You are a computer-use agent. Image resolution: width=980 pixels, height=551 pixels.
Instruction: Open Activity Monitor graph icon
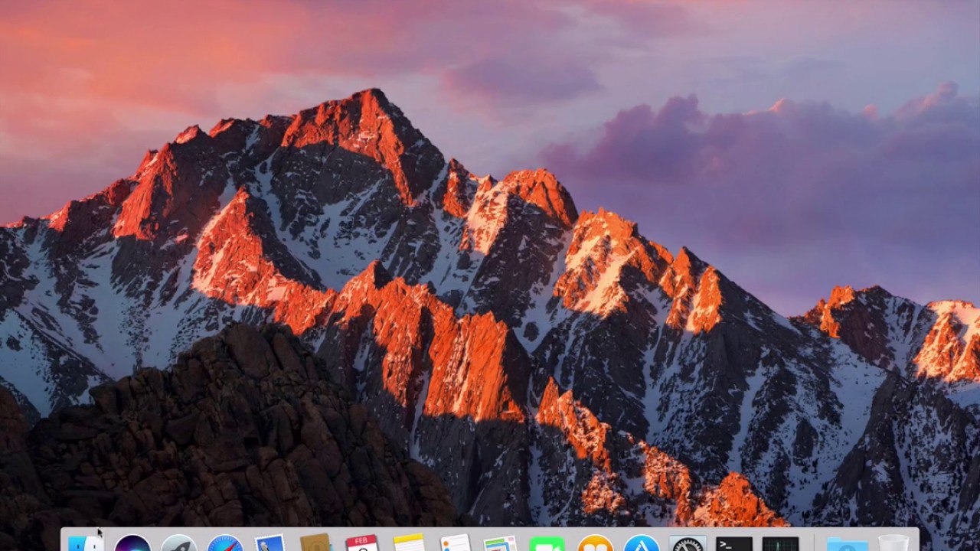tap(780, 543)
